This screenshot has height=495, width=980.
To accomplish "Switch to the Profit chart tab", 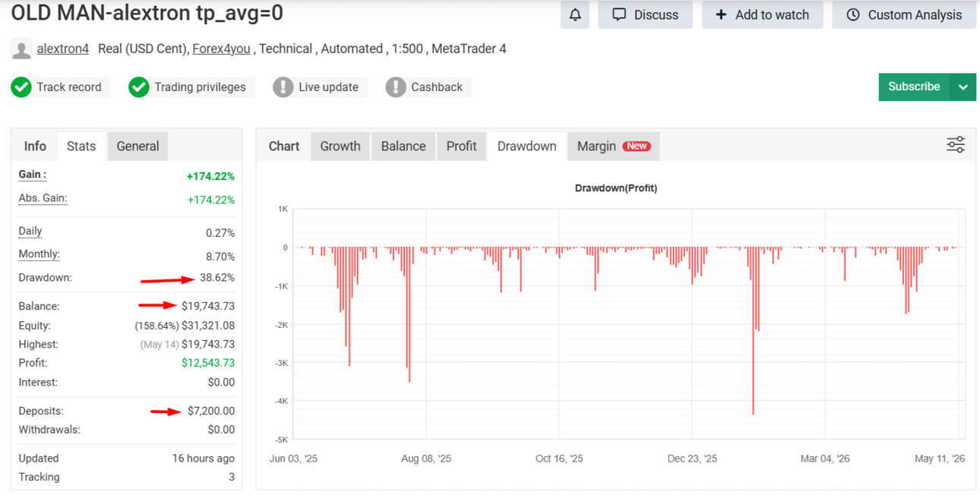I will (x=461, y=147).
